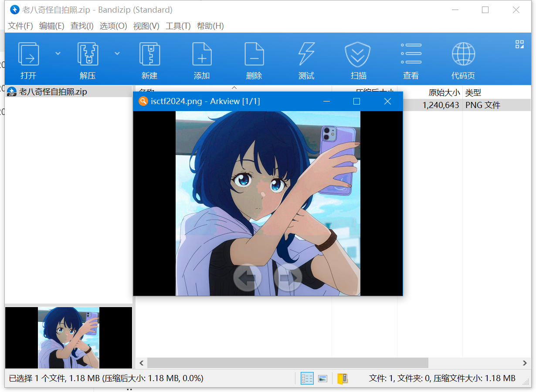The image size is (536, 392).
Task: Open the View (查看) list icon
Action: click(x=411, y=54)
